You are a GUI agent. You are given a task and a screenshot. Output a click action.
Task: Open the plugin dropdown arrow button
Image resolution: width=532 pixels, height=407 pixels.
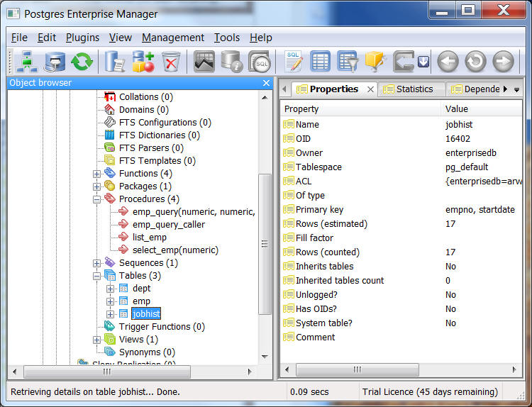tap(423, 62)
